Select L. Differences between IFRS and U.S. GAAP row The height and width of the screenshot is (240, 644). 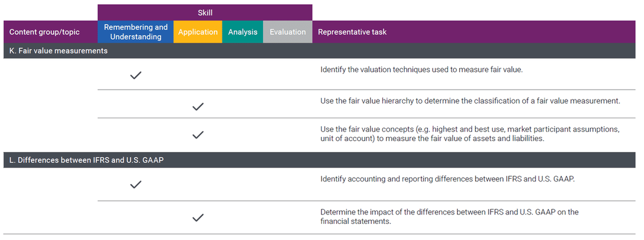[321, 161]
